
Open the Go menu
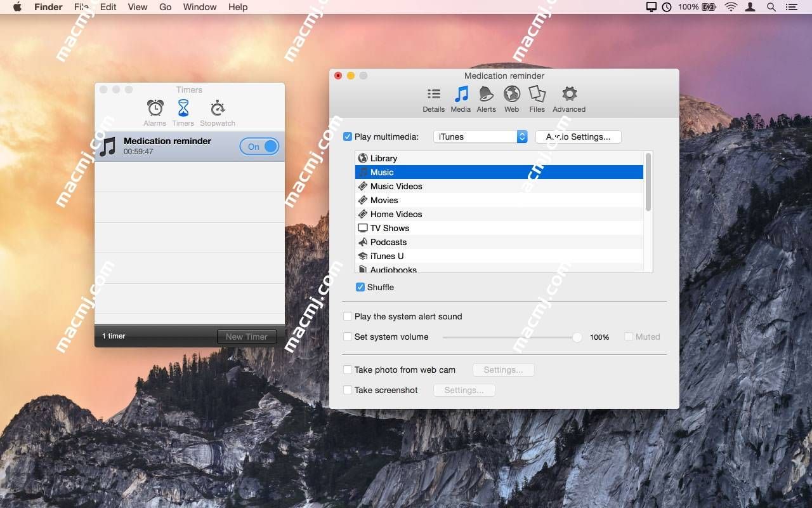click(x=166, y=7)
